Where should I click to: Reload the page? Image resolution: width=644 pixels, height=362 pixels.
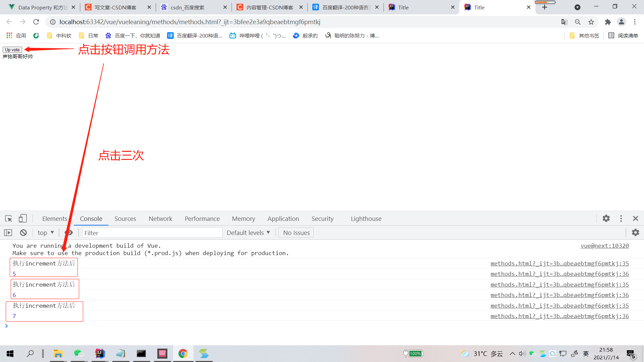point(36,22)
